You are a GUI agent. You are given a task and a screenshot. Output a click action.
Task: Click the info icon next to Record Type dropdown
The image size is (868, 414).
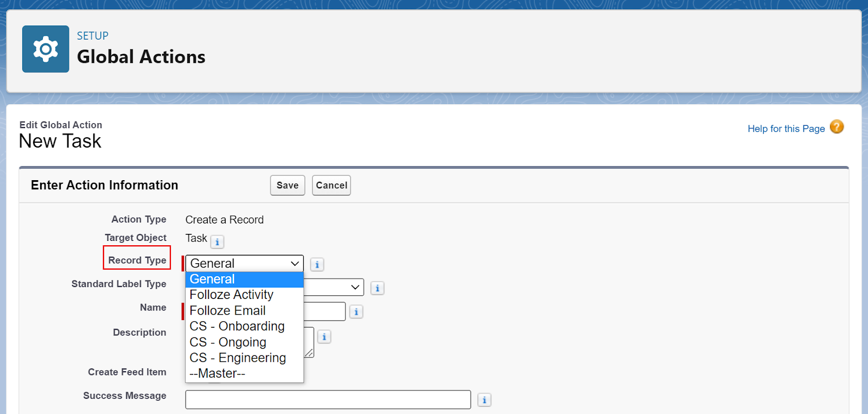click(317, 264)
